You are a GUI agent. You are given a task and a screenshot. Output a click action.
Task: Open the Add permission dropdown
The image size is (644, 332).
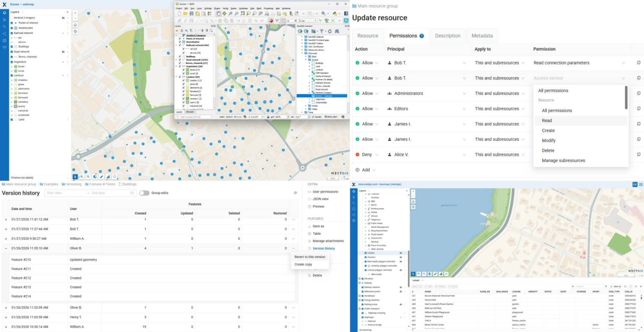click(365, 170)
